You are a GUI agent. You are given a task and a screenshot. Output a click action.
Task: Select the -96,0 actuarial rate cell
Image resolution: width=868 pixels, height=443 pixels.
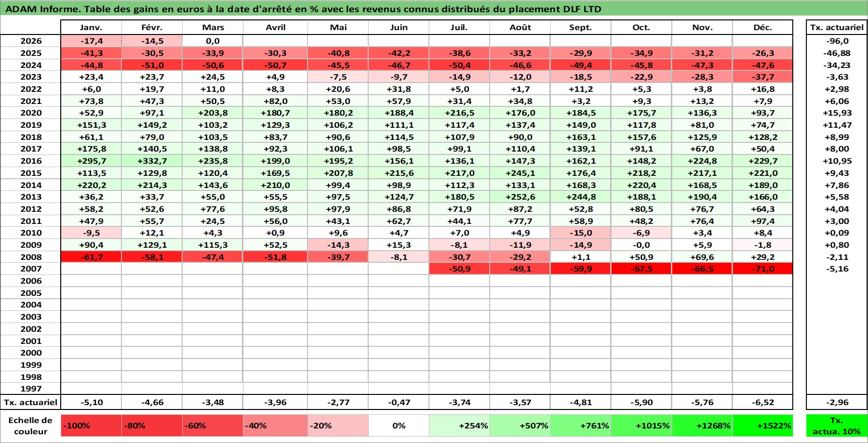(837, 41)
